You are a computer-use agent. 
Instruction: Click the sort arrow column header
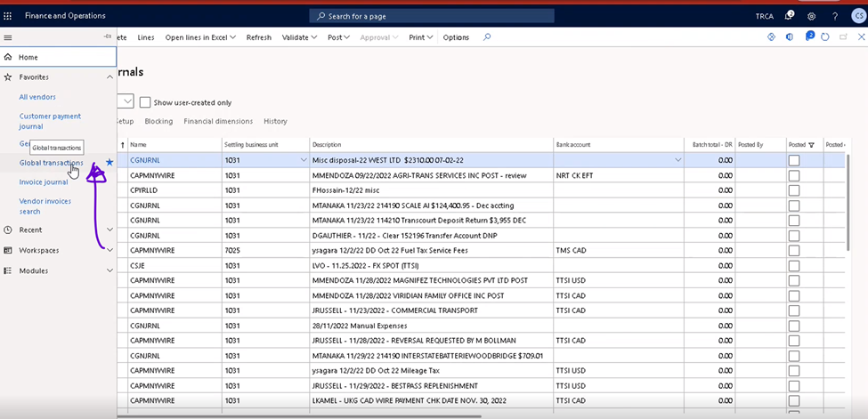(122, 145)
